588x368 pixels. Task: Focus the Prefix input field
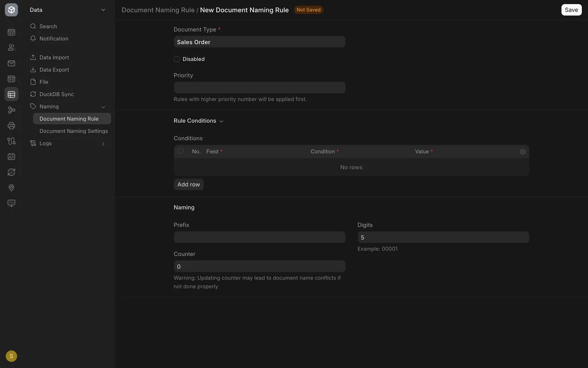(x=260, y=237)
